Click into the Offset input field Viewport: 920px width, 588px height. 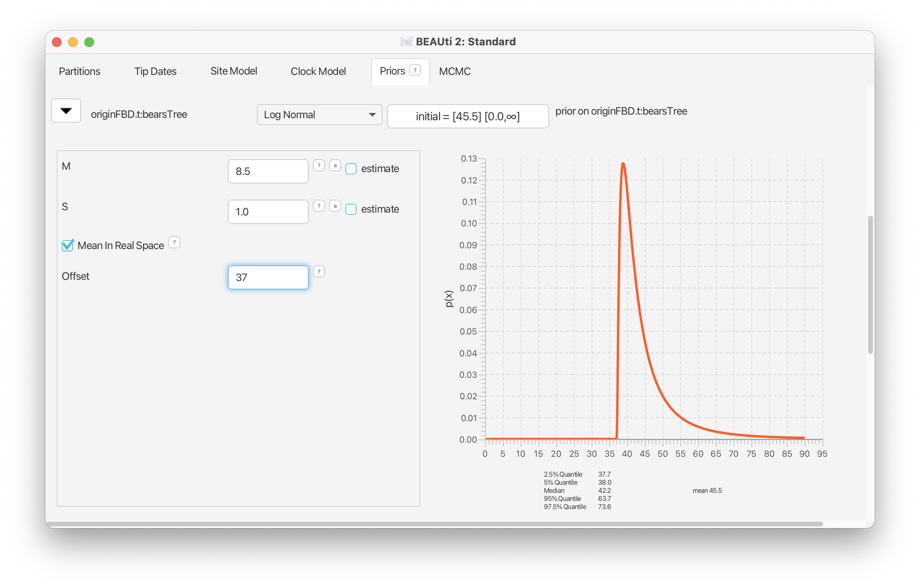tap(268, 277)
